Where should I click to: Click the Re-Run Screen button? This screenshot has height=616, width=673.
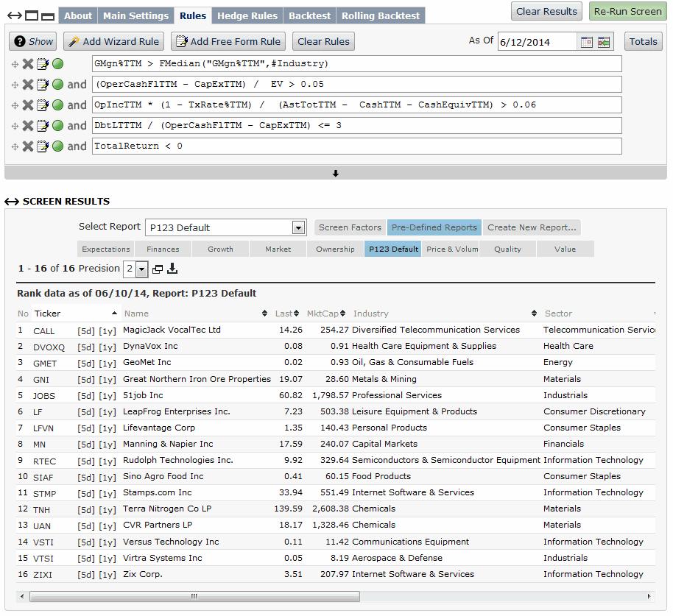pyautogui.click(x=627, y=12)
